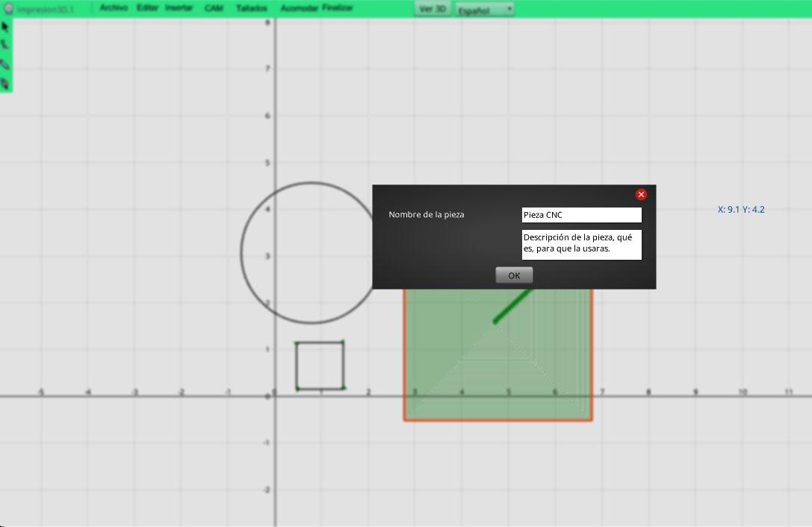The image size is (812, 527).
Task: Click the piece description text area
Action: point(581,244)
